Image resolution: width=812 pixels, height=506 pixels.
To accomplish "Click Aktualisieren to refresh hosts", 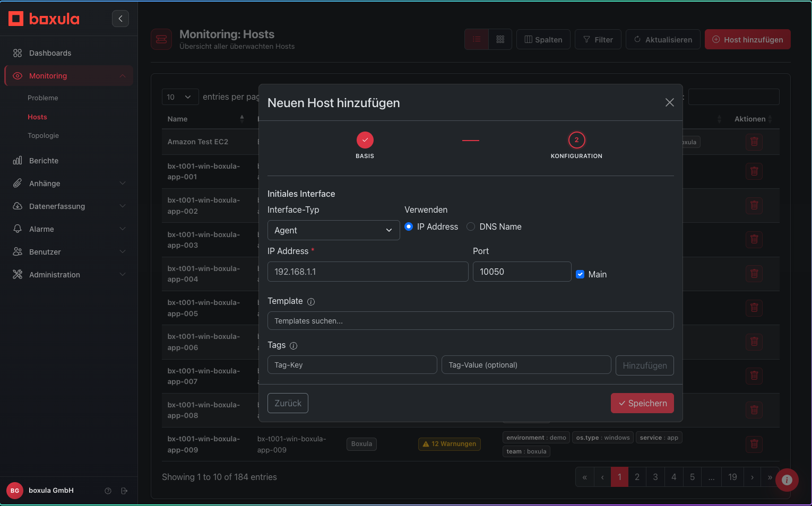I will [663, 39].
